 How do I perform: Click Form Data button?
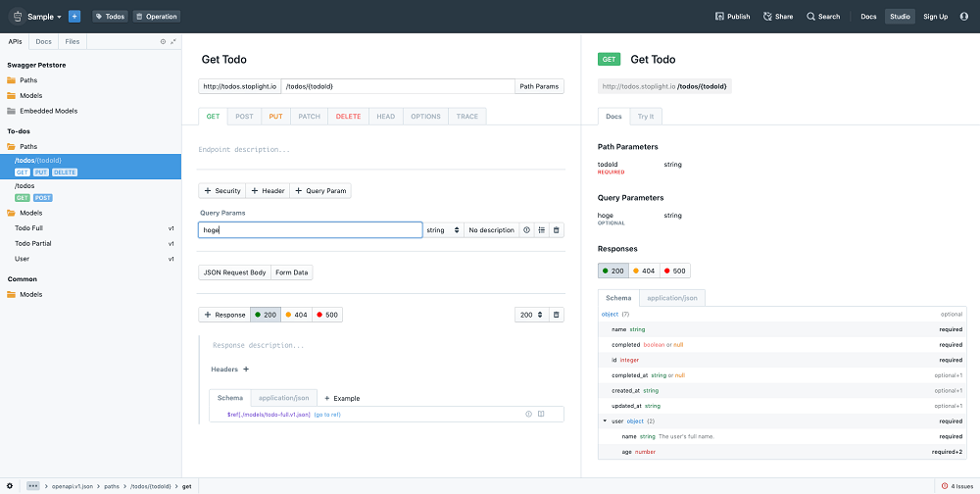coord(292,272)
